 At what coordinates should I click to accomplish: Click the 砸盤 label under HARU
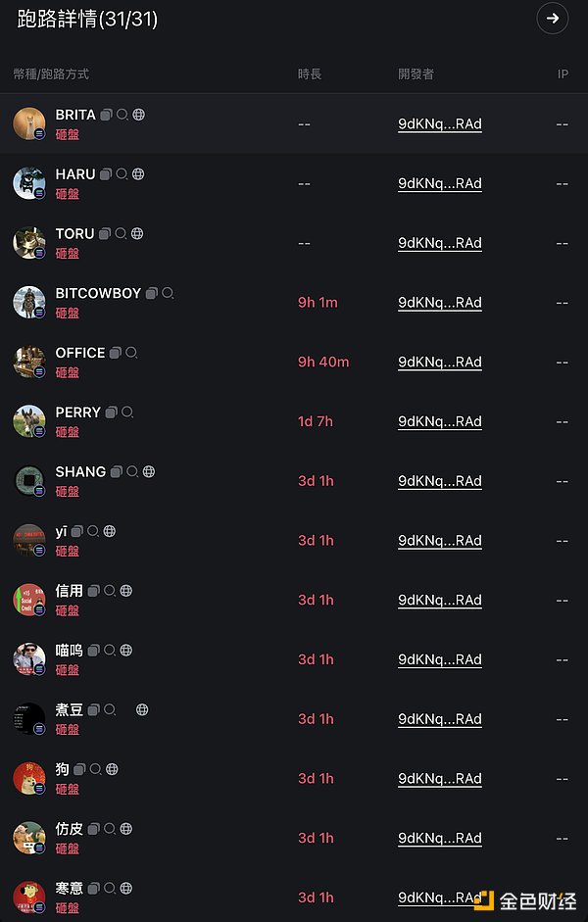[x=67, y=194]
